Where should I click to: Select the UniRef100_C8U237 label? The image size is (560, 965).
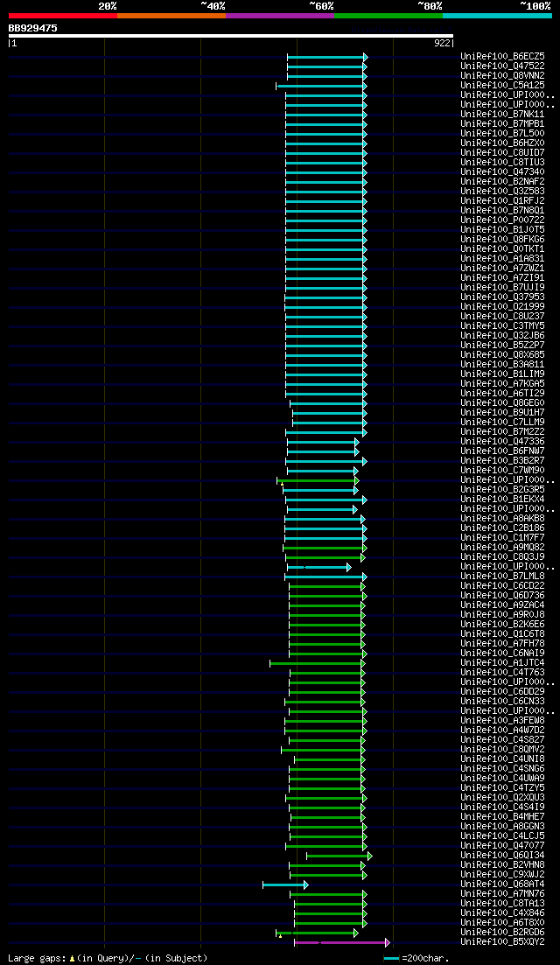tap(502, 317)
